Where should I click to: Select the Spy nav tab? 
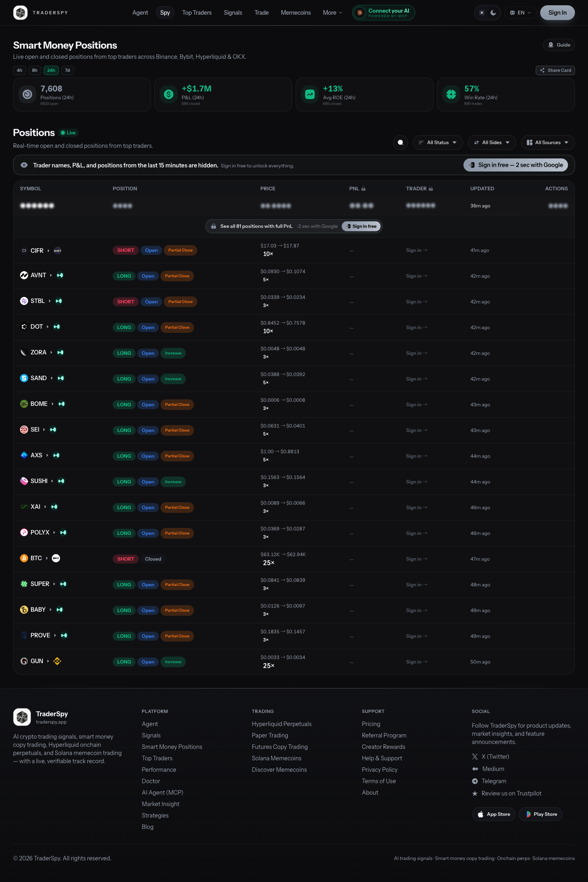[x=165, y=13]
